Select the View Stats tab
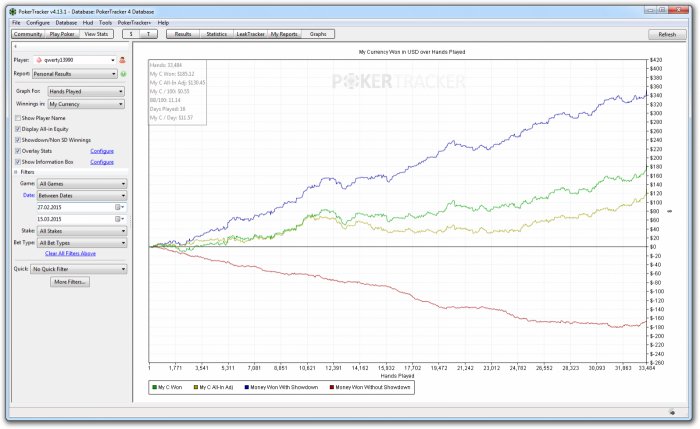Image resolution: width=700 pixels, height=429 pixels. tap(96, 34)
